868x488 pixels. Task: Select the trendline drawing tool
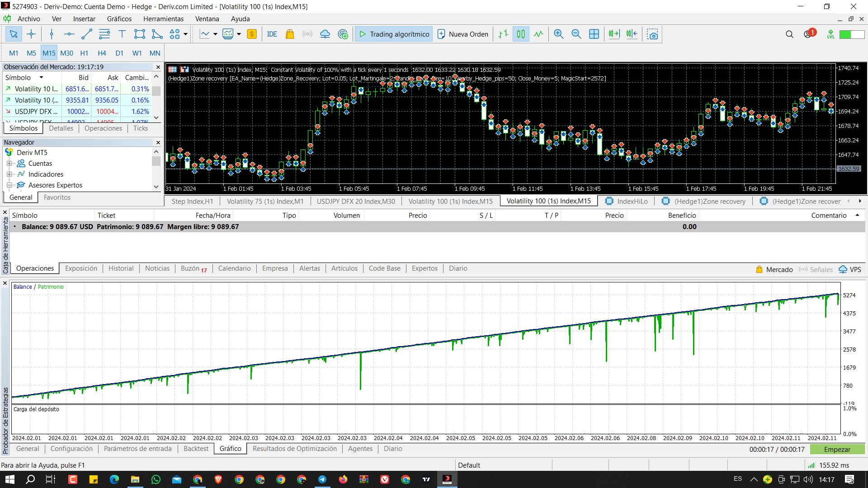tap(86, 34)
